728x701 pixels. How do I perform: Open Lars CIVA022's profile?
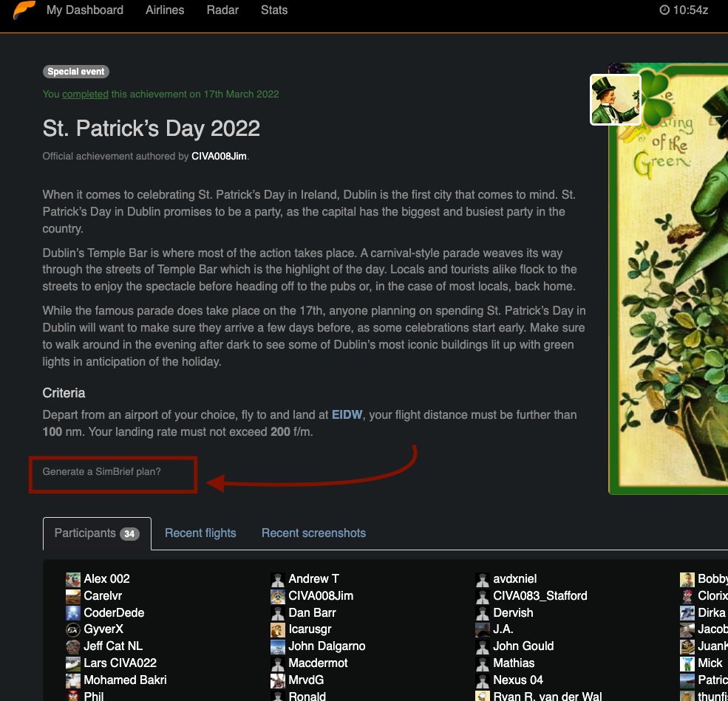(120, 663)
